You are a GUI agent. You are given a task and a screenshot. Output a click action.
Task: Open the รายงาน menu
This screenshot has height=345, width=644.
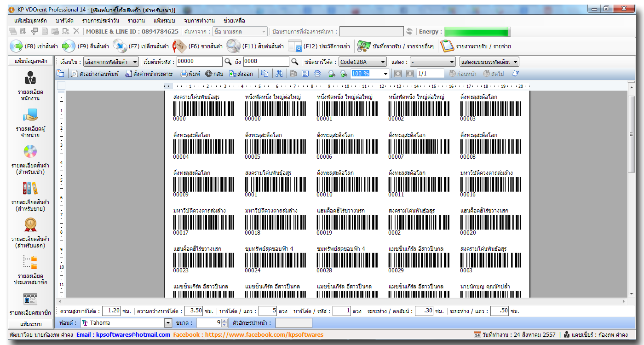[x=137, y=20]
